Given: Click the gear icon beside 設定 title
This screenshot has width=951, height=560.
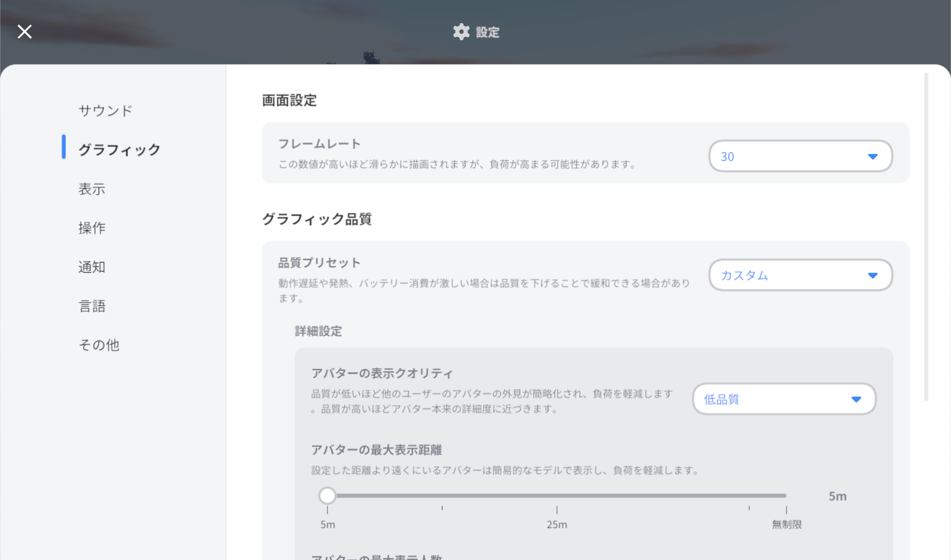Looking at the screenshot, I should (x=461, y=32).
